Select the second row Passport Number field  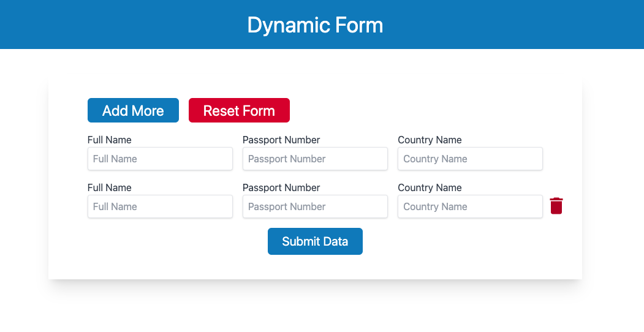click(x=315, y=206)
